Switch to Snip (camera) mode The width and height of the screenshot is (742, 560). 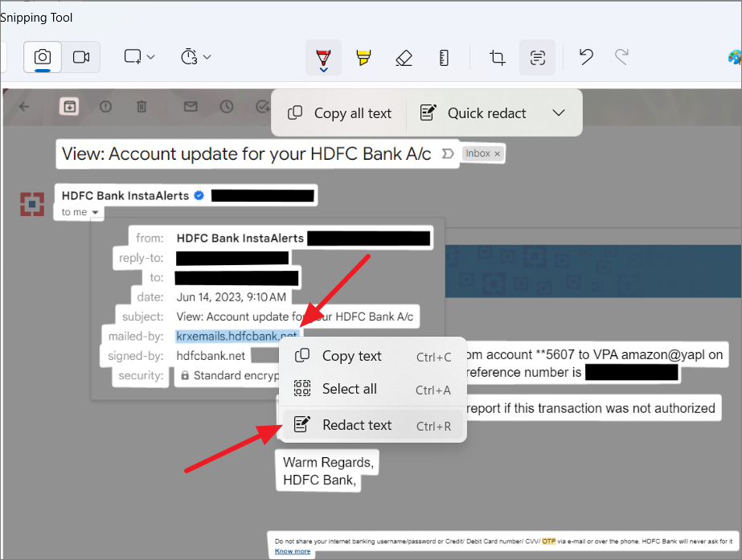[43, 57]
